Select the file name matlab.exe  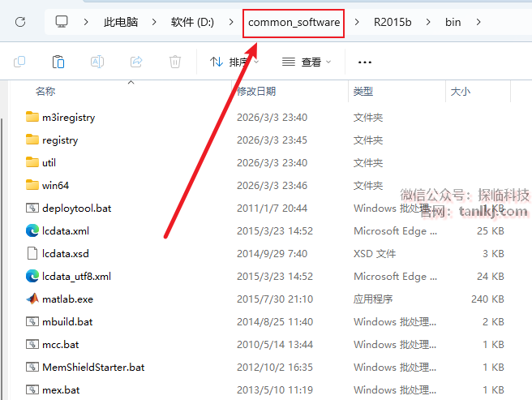tap(67, 299)
